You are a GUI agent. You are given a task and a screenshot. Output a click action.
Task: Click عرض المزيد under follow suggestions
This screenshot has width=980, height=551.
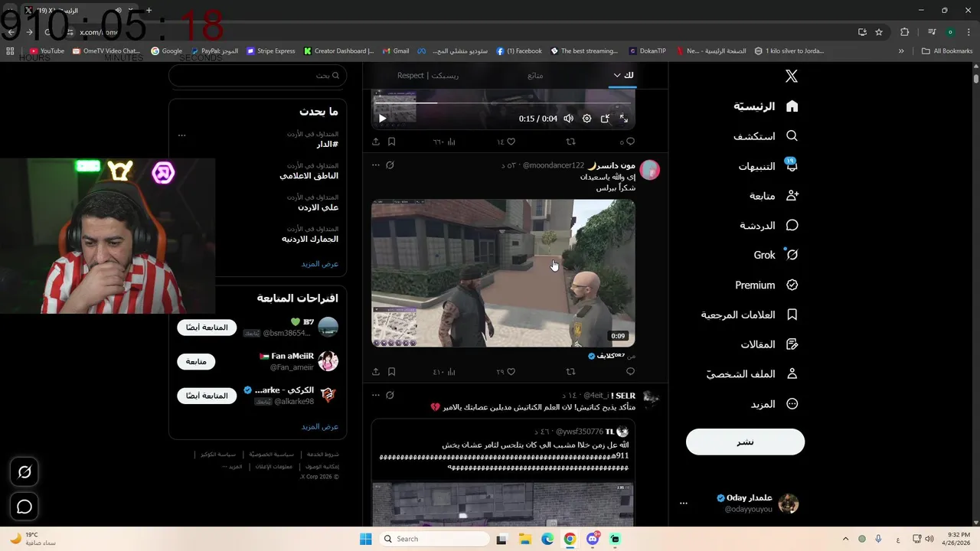pyautogui.click(x=319, y=427)
